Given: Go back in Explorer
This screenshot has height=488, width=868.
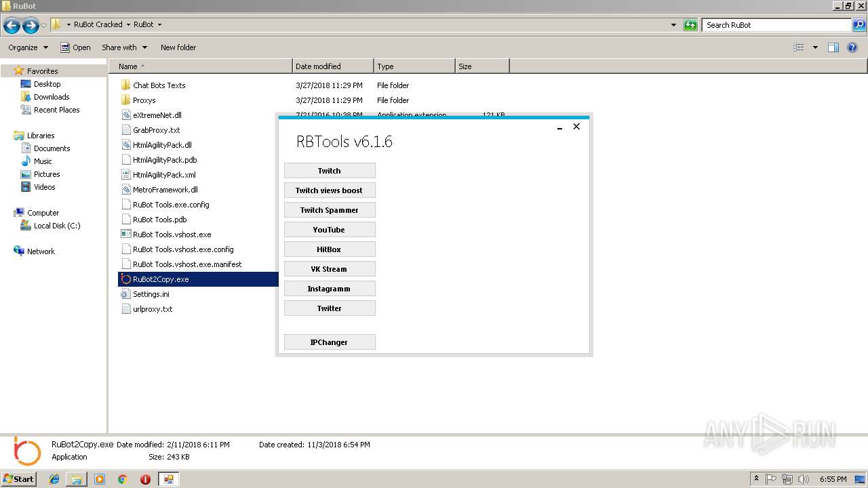Looking at the screenshot, I should pyautogui.click(x=12, y=26).
